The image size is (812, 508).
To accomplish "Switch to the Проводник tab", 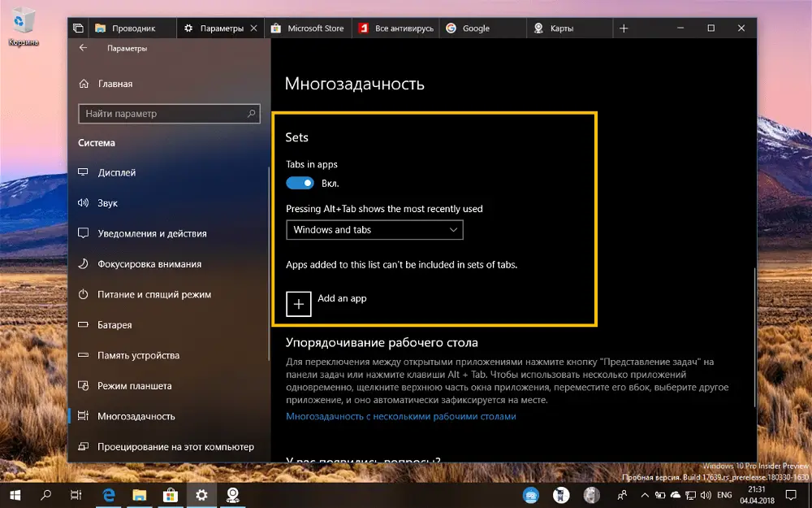I will click(x=133, y=28).
